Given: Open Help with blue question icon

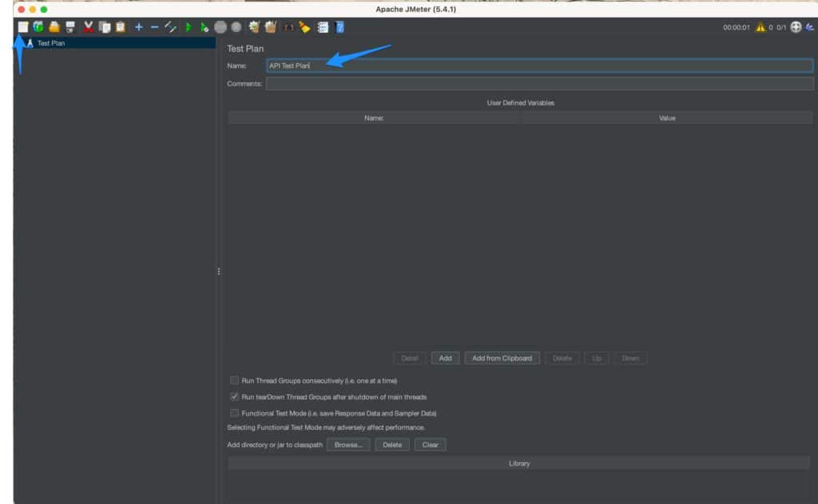Looking at the screenshot, I should point(340,27).
